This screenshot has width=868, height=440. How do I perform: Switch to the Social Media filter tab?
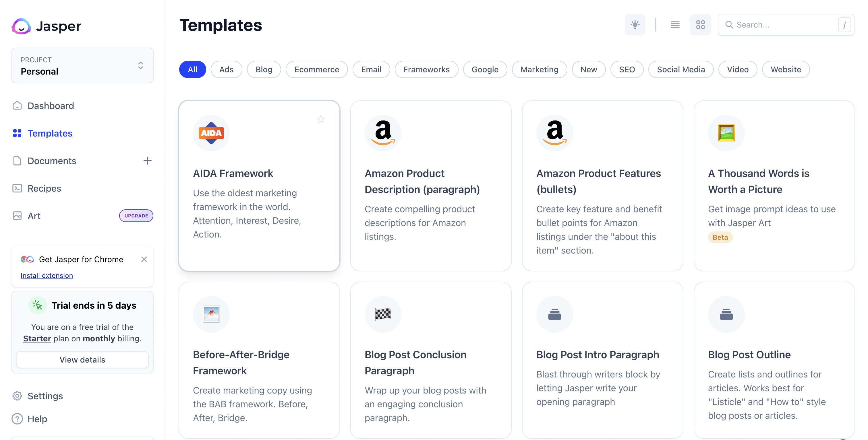click(680, 69)
